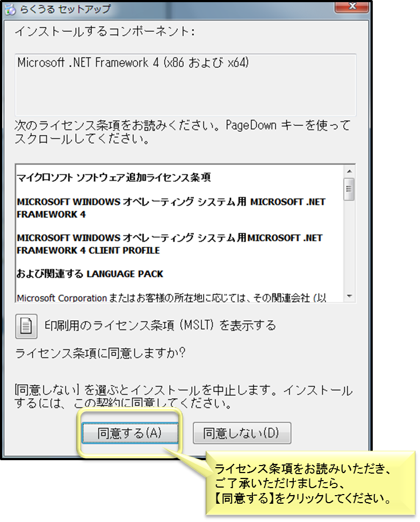This screenshot has height=522, width=420.
Task: Click the らくうる setup icon in title bar
Action: (x=10, y=9)
